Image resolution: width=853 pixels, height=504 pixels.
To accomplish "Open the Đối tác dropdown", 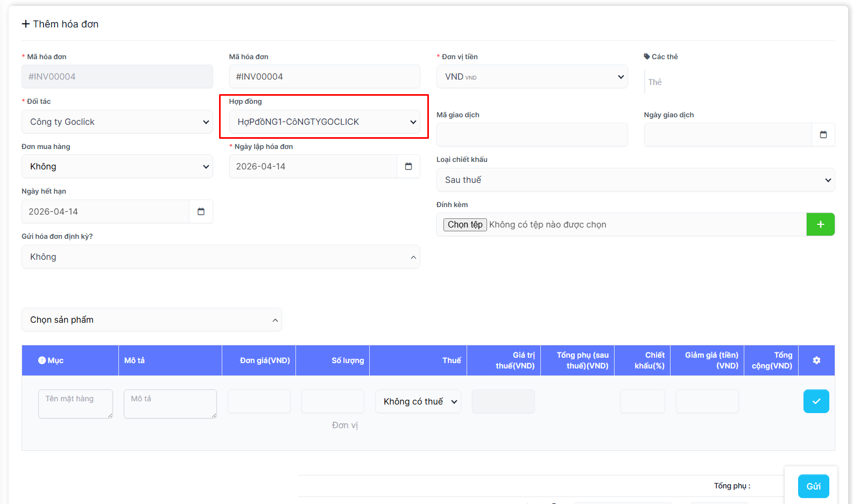I will (117, 122).
